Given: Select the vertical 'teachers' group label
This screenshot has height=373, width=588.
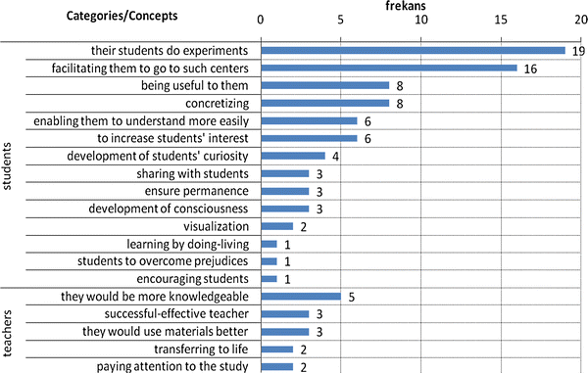Looking at the screenshot, I should 7,333.
